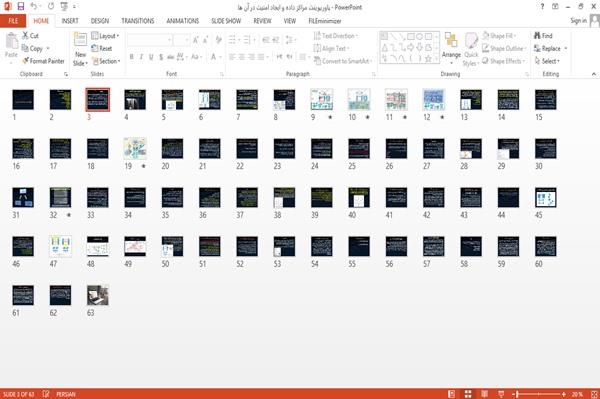Click PERSIAN language indicator in status bar

(x=66, y=394)
